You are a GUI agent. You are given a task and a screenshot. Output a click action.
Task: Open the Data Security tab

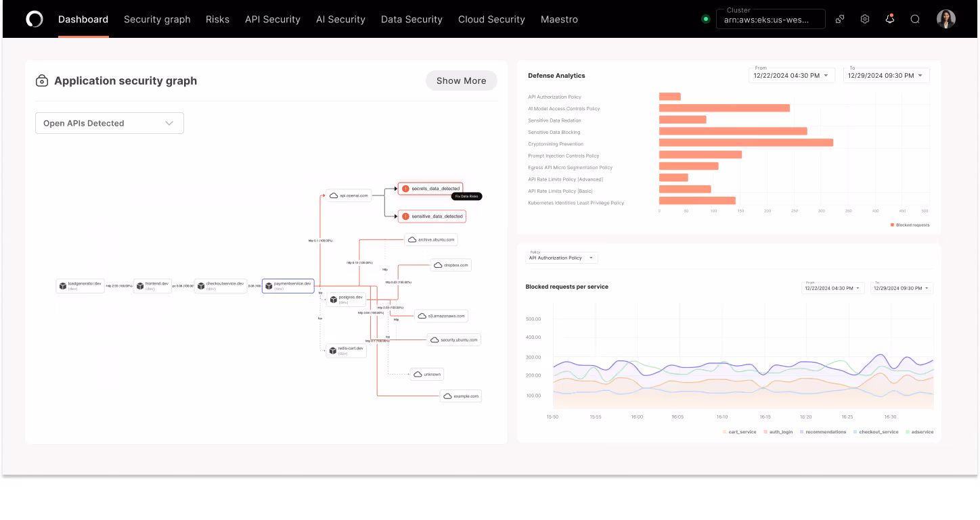(411, 20)
